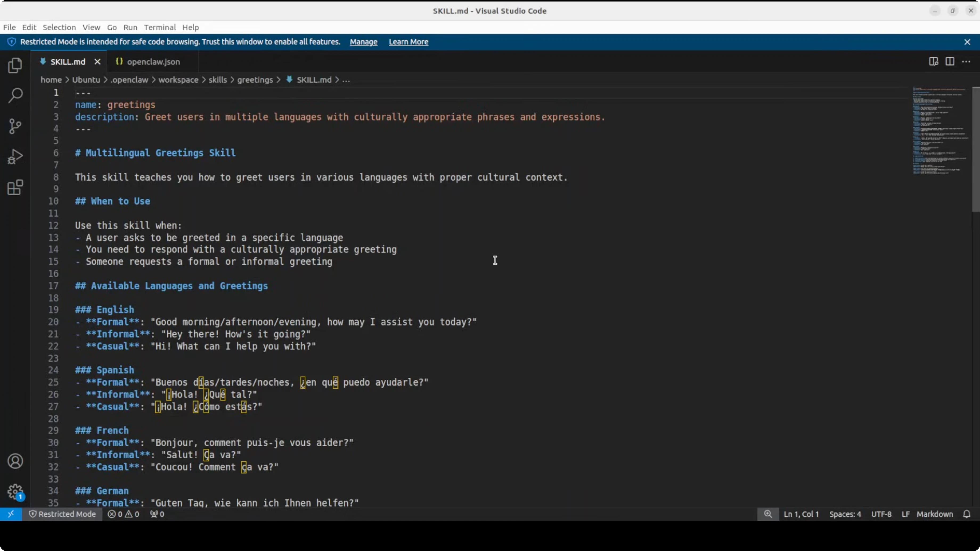Screen dimensions: 980x551
Task: Switch to the openclaw.json tab
Action: 152,61
